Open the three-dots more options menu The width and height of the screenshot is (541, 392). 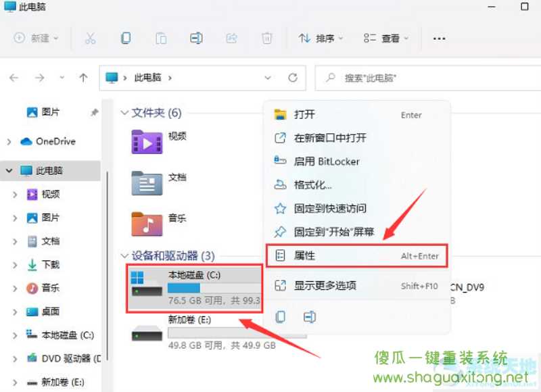439,39
